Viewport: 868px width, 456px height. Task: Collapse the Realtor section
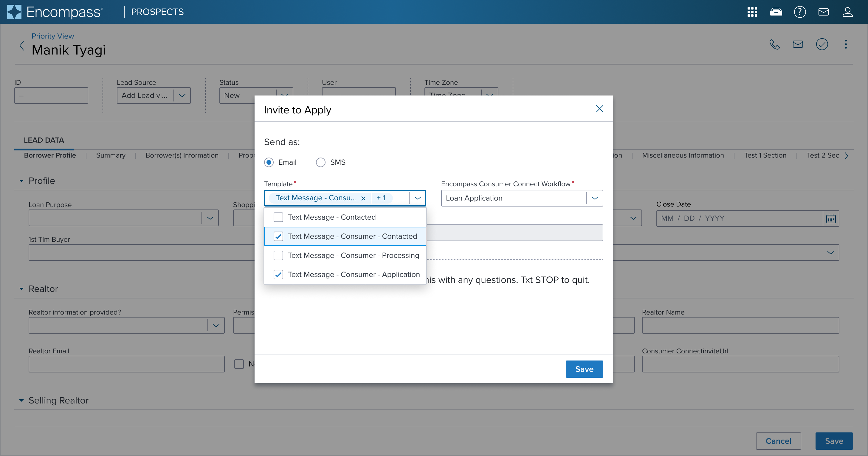(x=21, y=289)
